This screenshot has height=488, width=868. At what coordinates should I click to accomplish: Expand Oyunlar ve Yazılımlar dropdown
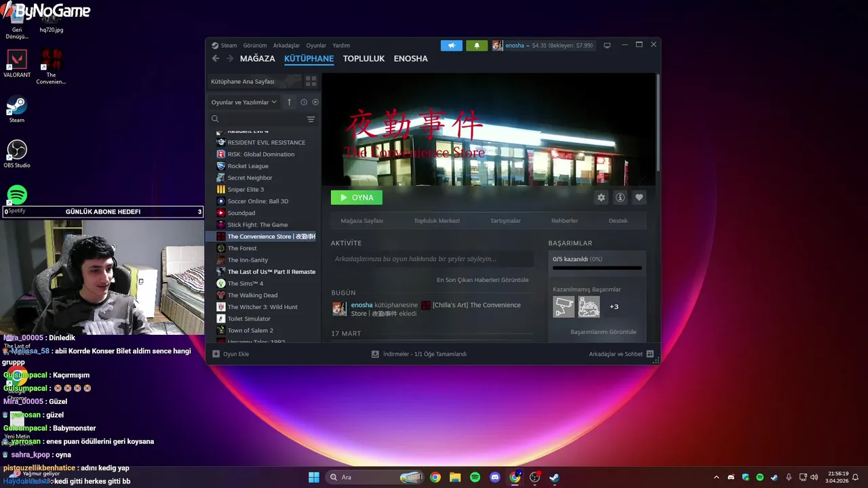(x=244, y=102)
